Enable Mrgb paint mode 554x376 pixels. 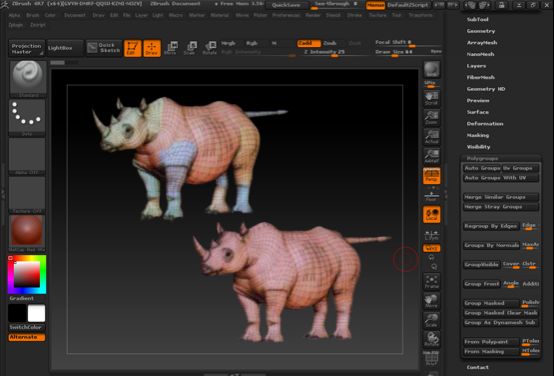(228, 43)
